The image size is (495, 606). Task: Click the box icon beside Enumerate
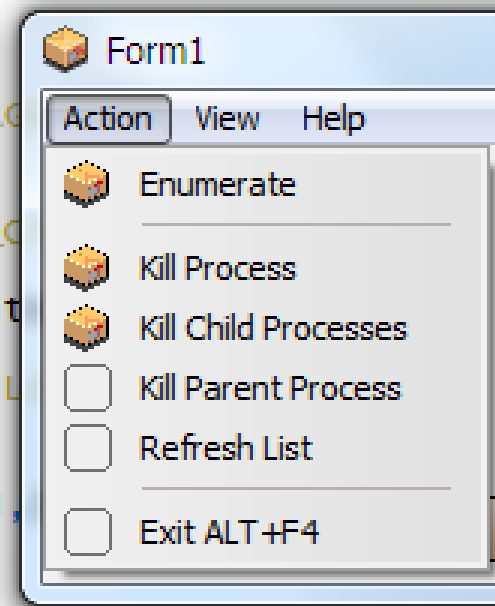click(x=87, y=184)
